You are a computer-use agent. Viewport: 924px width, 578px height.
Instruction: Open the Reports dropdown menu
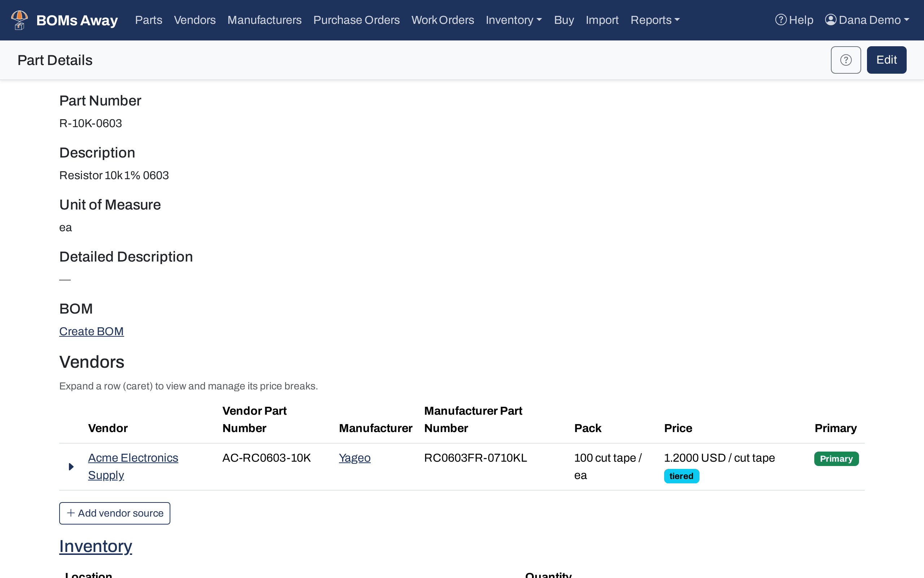click(655, 20)
